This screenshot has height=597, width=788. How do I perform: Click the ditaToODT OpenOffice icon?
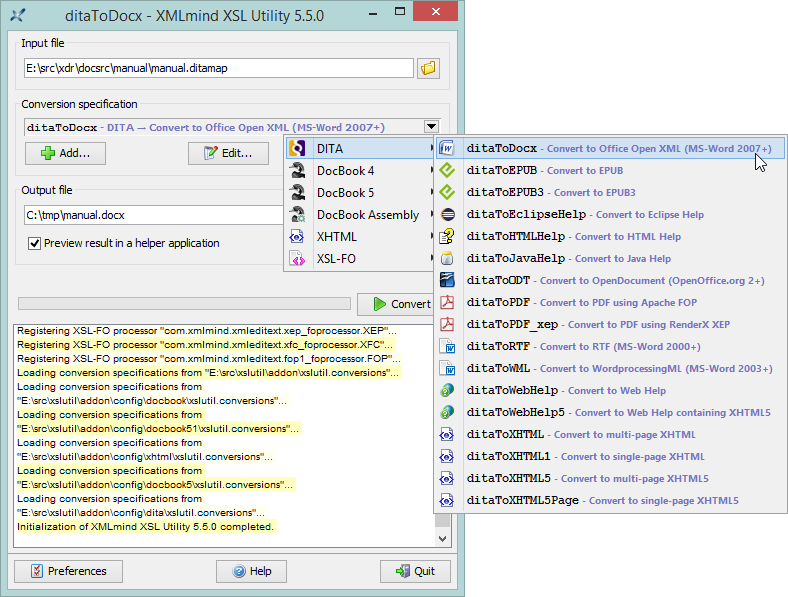point(447,280)
